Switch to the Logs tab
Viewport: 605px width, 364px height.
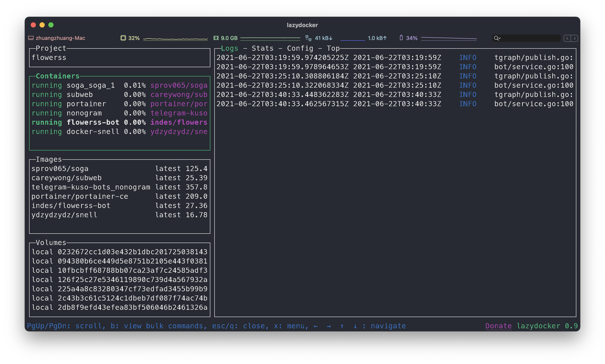(x=230, y=48)
